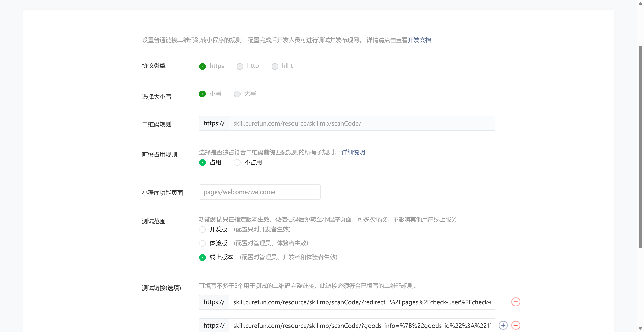Click the pages/welcome/welcome page input
The image size is (644, 332).
260,192
